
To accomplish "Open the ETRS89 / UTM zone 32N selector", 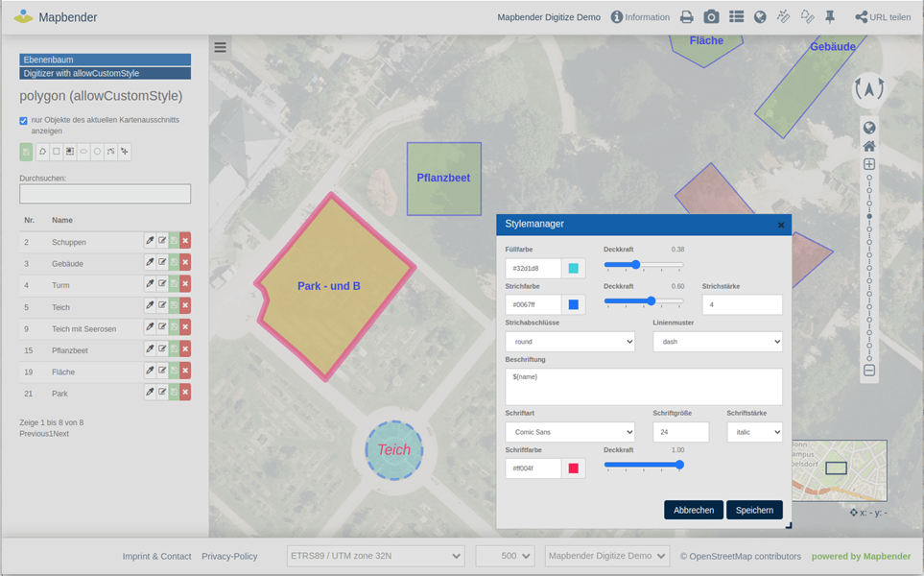I will point(376,556).
